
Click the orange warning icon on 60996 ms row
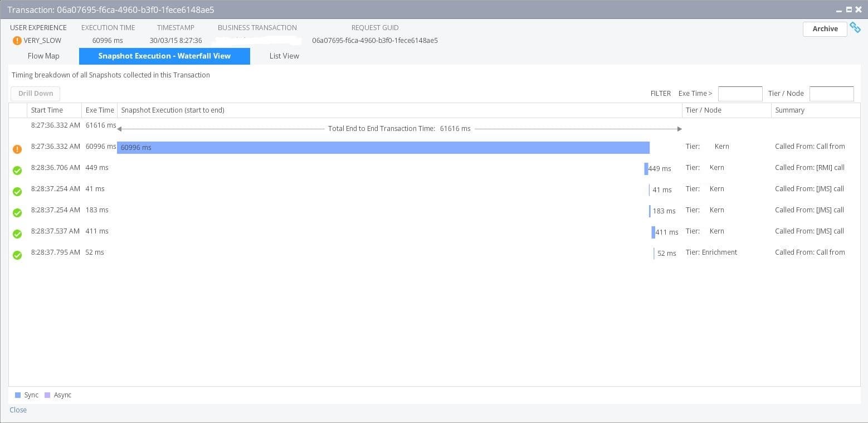click(17, 149)
